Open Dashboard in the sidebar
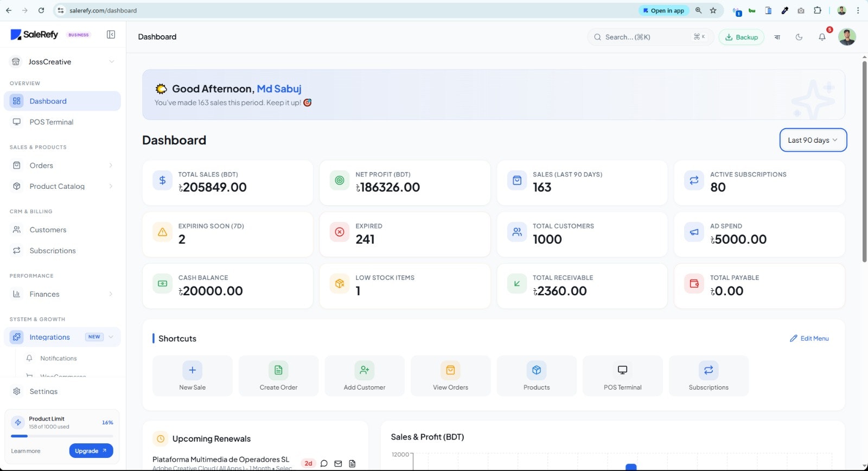868x471 pixels. pyautogui.click(x=62, y=101)
